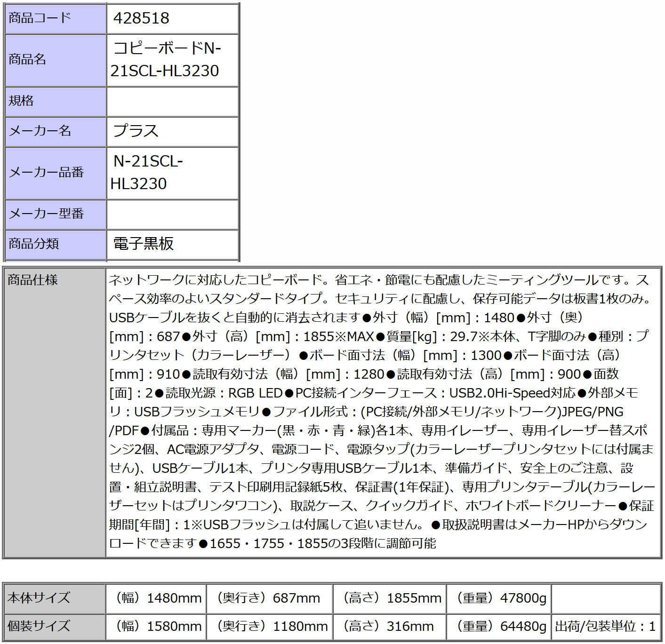Click the product specification description text

pos(382,412)
